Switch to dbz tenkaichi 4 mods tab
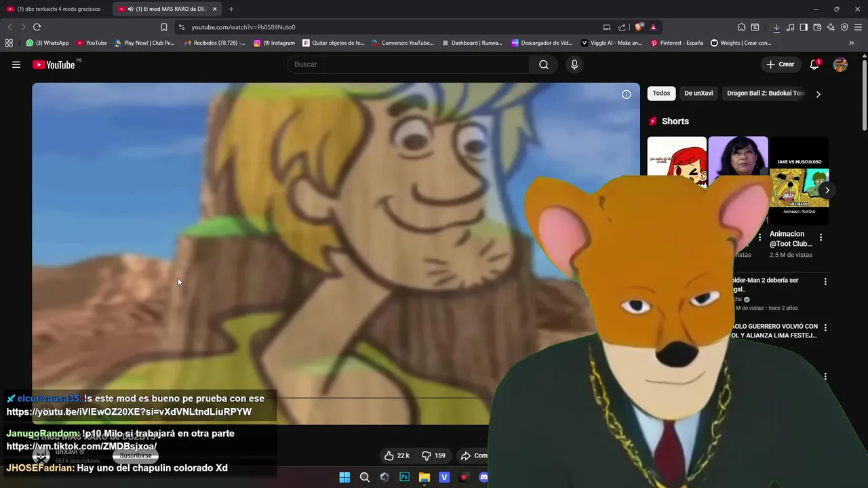This screenshot has width=868, height=488. (x=56, y=9)
